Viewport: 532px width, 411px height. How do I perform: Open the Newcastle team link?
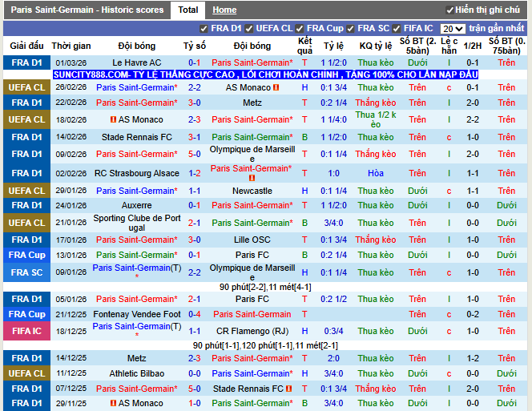(252, 191)
